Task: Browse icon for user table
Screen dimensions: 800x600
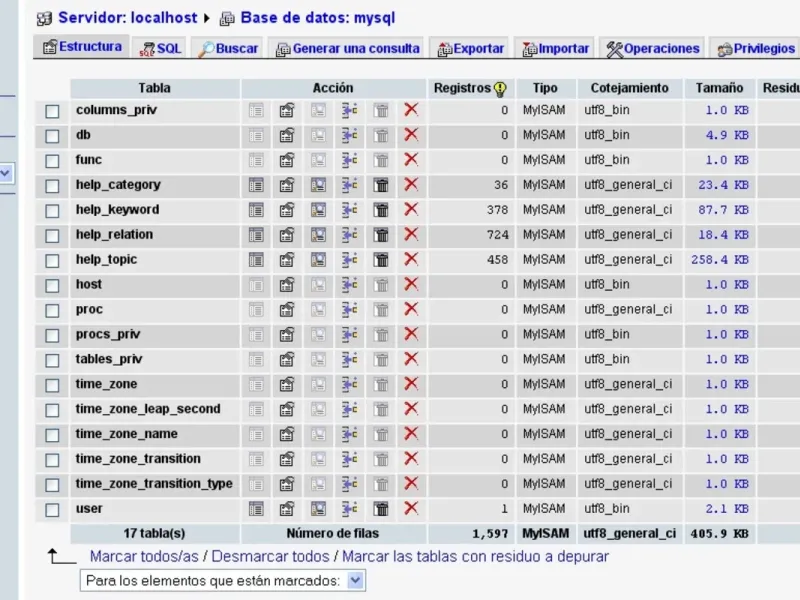Action: pos(256,509)
